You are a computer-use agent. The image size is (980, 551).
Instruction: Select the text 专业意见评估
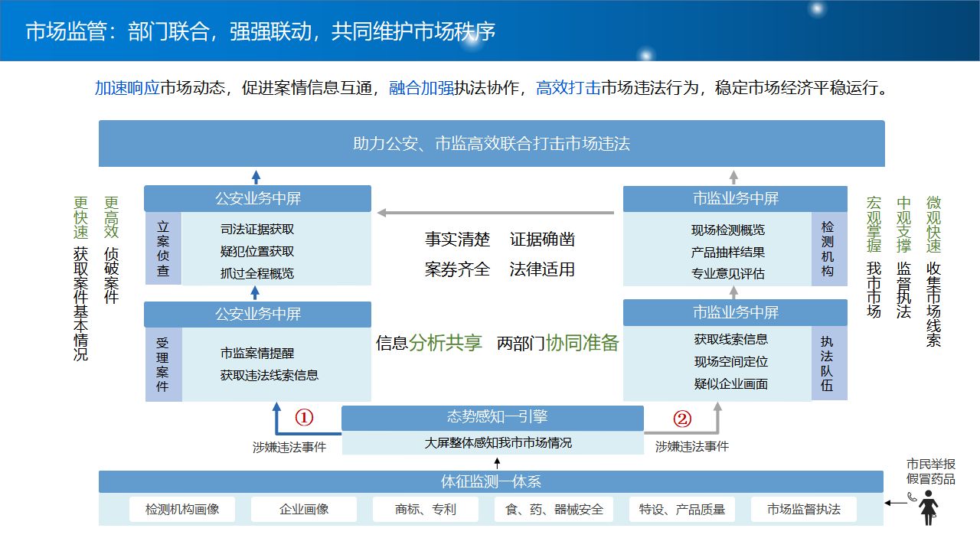click(x=728, y=273)
